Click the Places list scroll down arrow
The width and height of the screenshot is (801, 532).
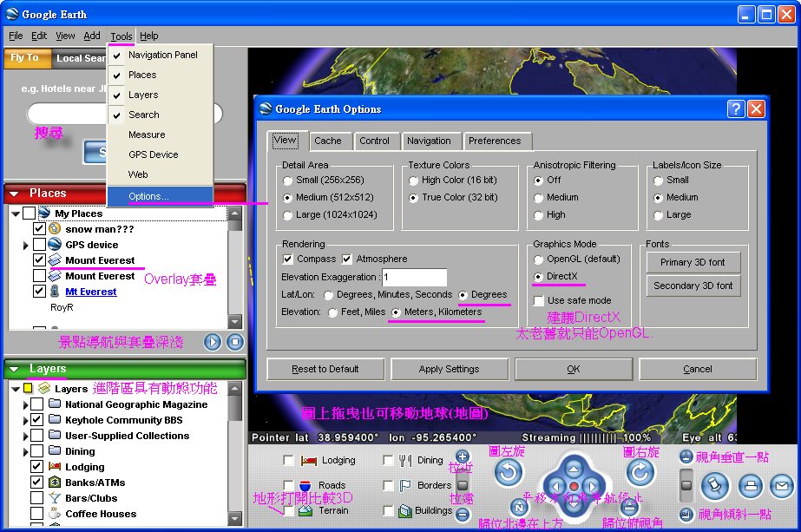click(235, 321)
